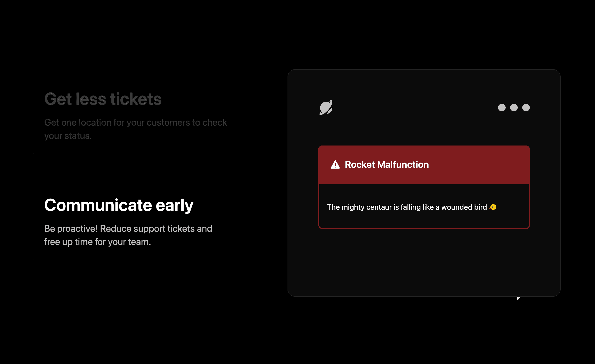
Task: Click the dim vertical bar beside Get less tickets
Action: click(x=34, y=116)
